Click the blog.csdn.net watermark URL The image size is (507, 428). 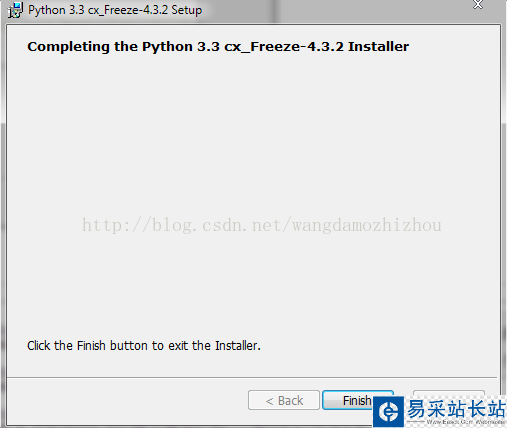262,225
